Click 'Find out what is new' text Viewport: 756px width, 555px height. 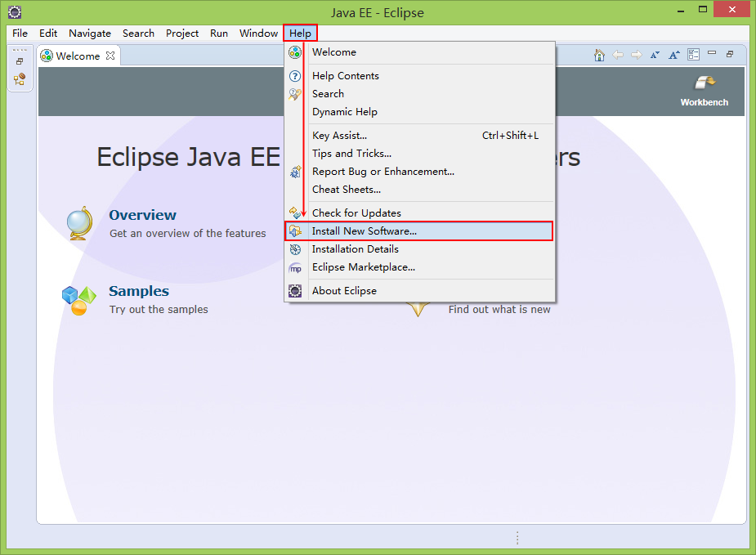(499, 310)
